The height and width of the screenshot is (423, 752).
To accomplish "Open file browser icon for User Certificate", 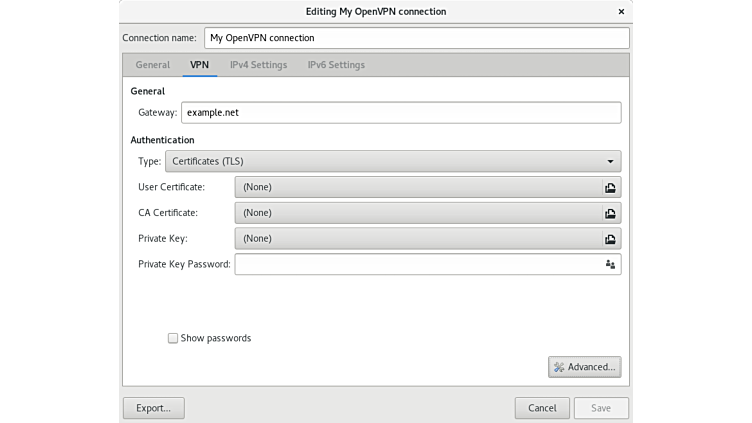I will [609, 187].
